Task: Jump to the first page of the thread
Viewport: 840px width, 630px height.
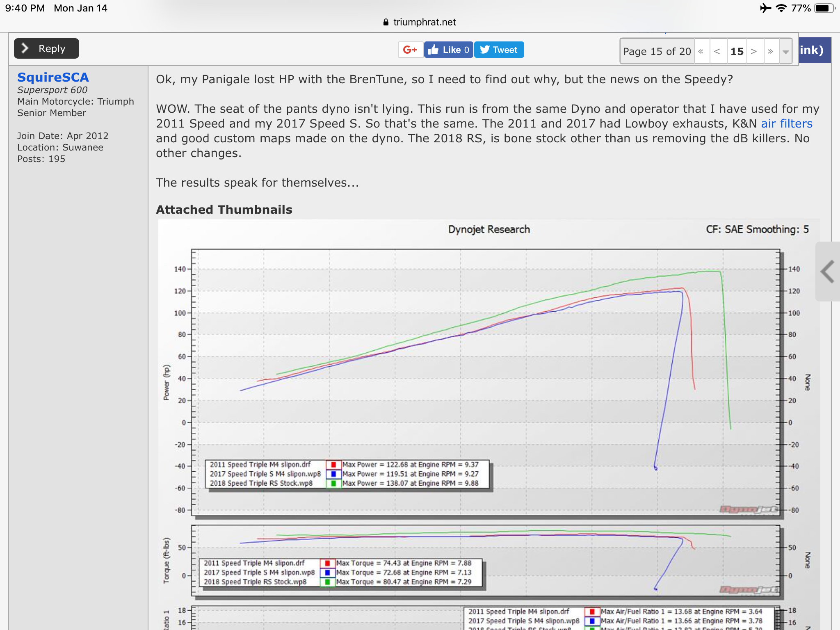Action: click(x=701, y=51)
